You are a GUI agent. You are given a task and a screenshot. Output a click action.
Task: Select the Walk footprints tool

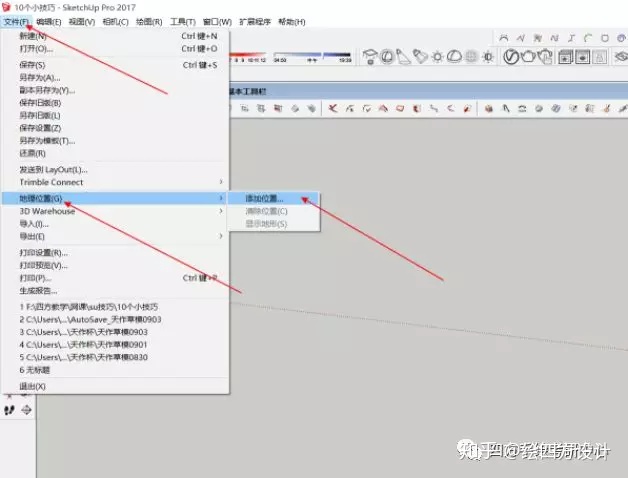[10, 410]
